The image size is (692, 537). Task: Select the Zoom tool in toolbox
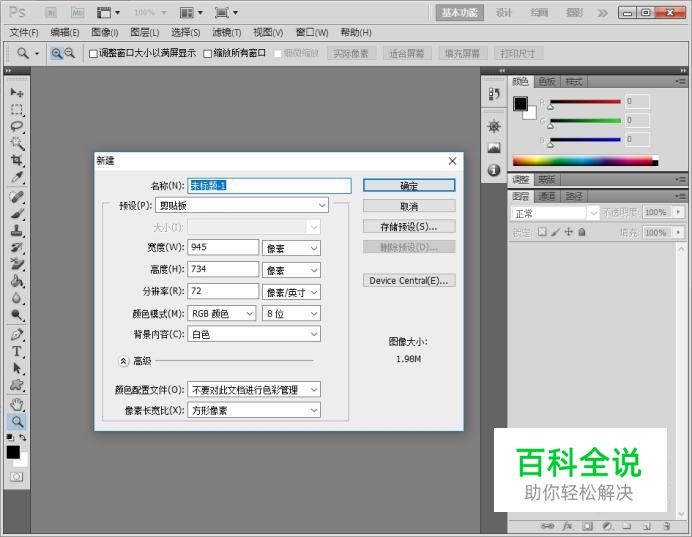[x=17, y=421]
